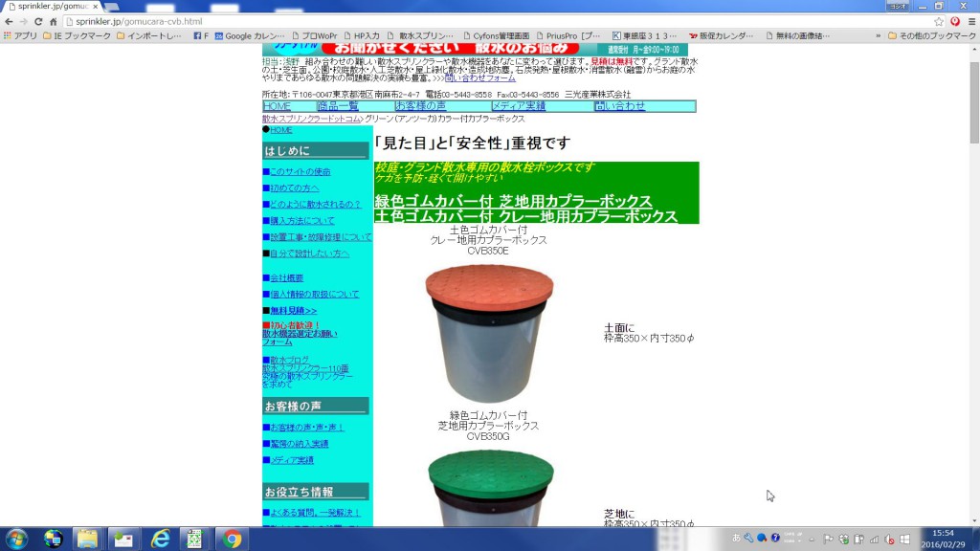Open どのように散水されるの？ sidebar link
The image size is (980, 551).
click(x=315, y=205)
